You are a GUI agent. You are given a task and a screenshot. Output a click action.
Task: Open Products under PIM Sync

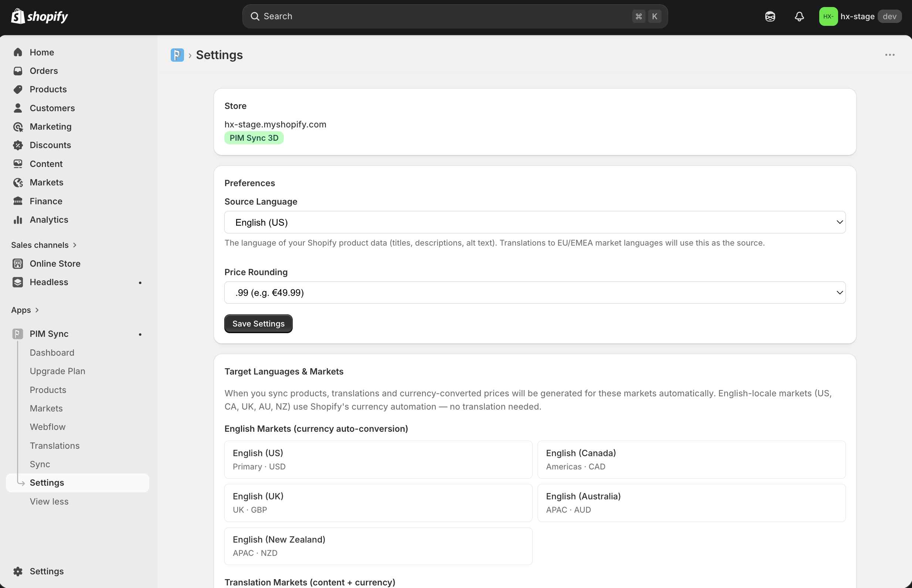pyautogui.click(x=48, y=390)
